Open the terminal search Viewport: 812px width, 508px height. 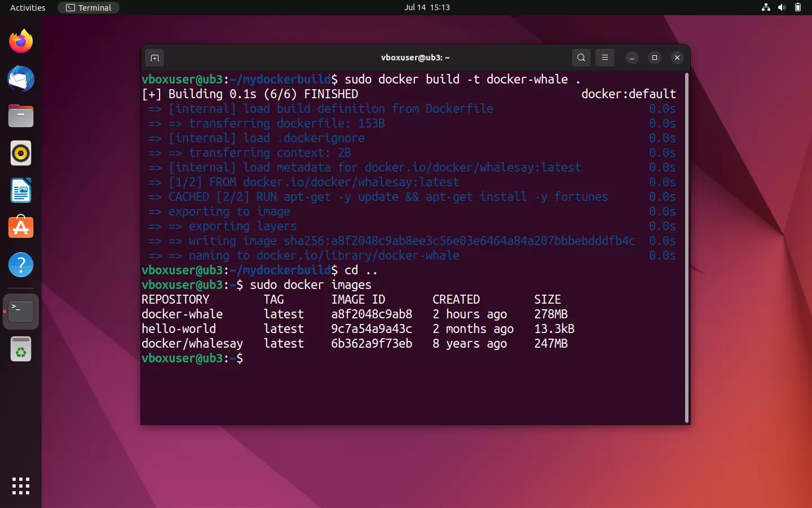[x=581, y=58]
